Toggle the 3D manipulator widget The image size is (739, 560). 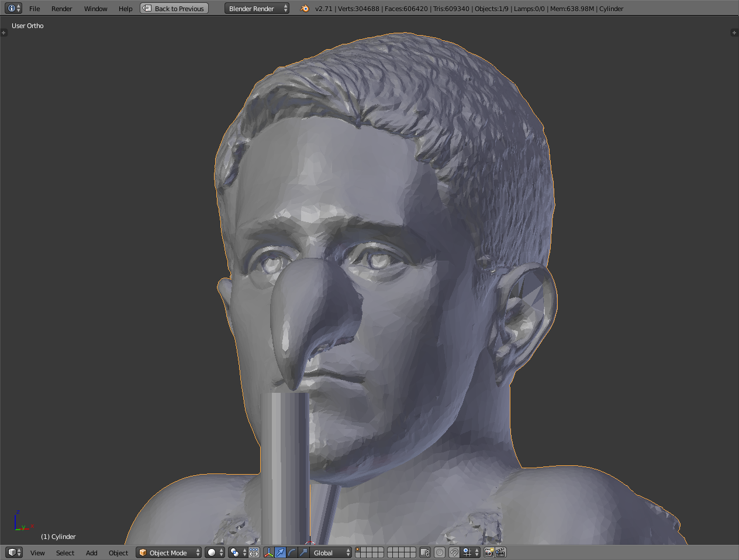click(x=268, y=552)
